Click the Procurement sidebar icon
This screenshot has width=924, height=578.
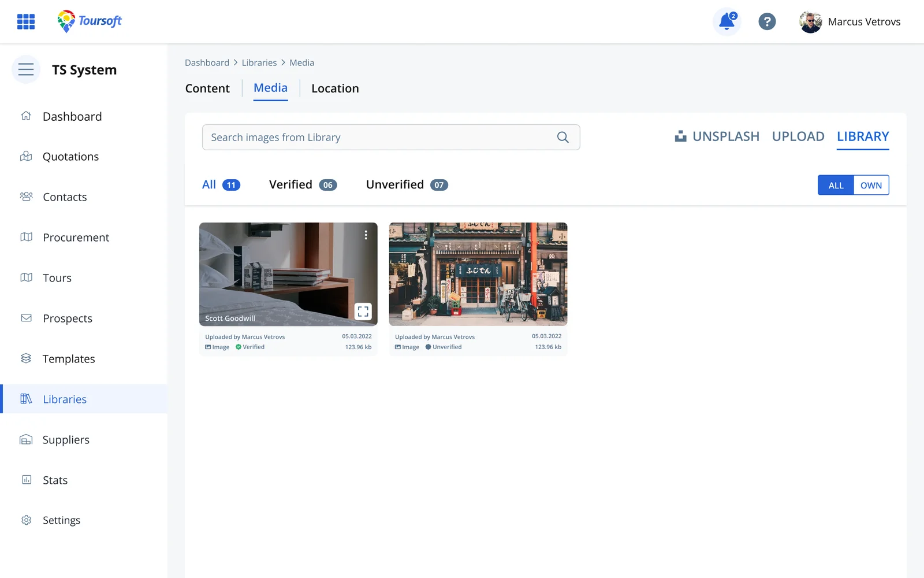tap(26, 237)
